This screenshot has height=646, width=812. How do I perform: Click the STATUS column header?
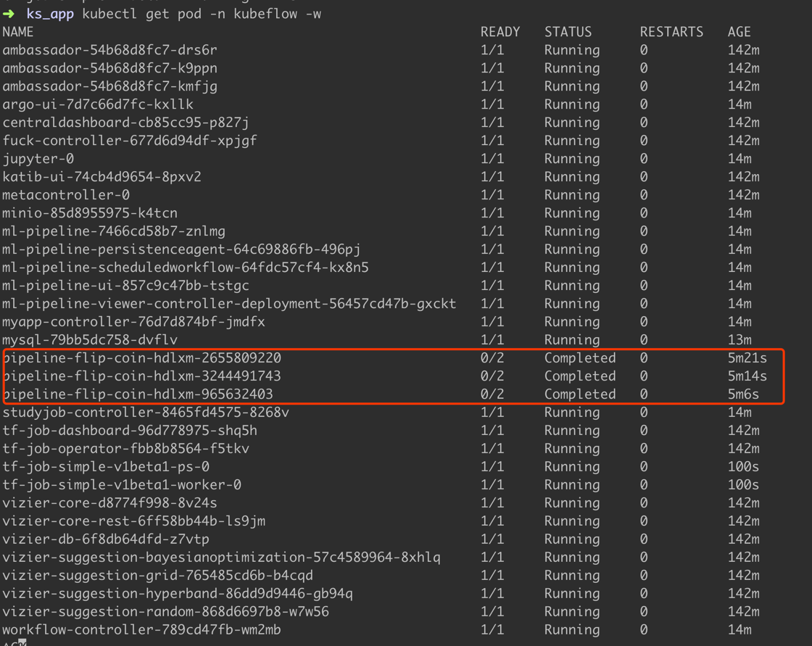pos(568,32)
